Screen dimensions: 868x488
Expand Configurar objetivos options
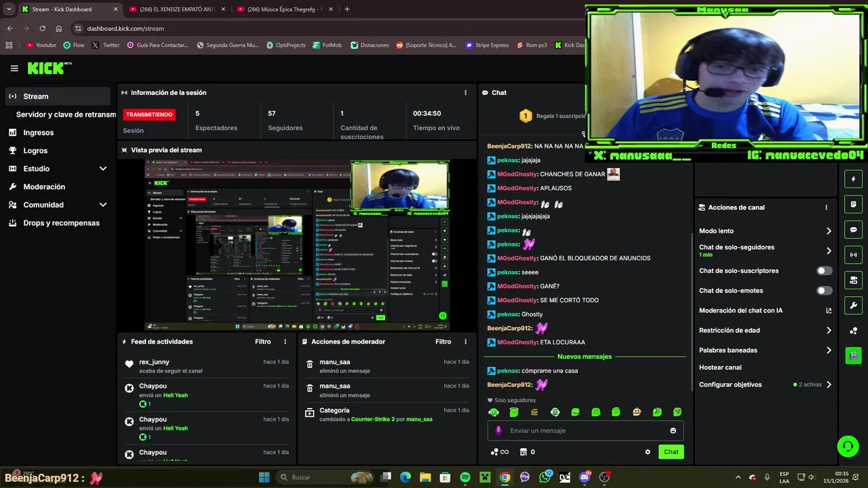click(x=828, y=384)
